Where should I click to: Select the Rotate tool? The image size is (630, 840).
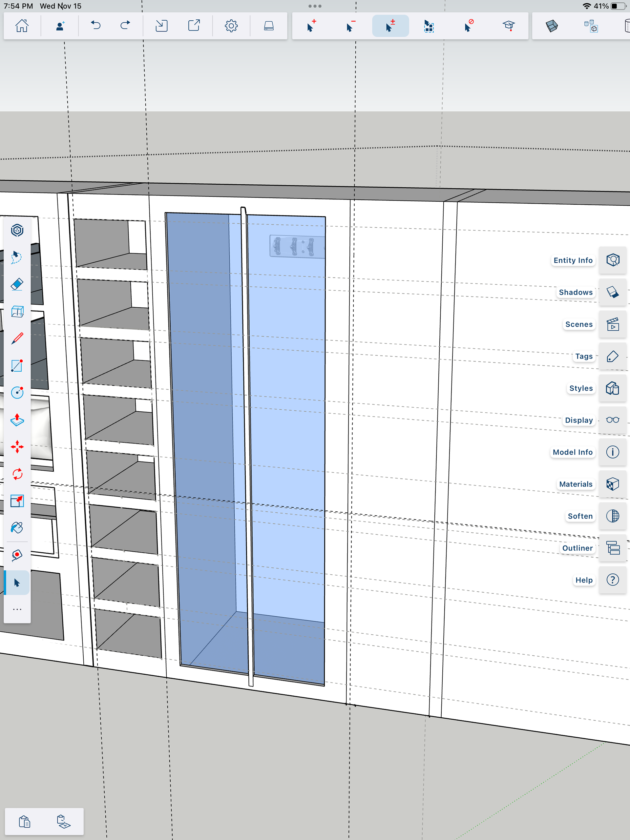pyautogui.click(x=17, y=474)
